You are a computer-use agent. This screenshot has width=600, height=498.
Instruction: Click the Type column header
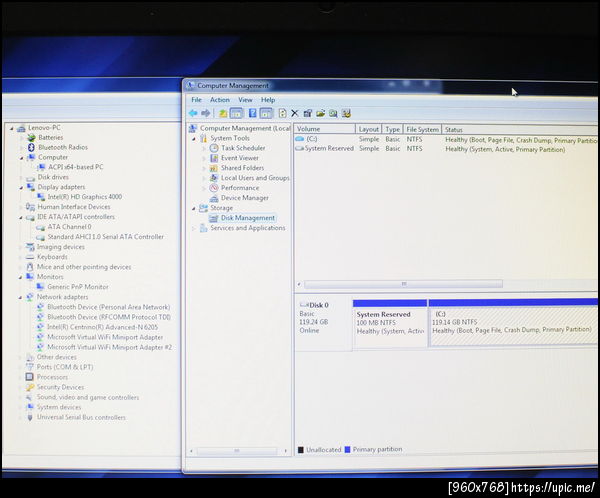[392, 129]
